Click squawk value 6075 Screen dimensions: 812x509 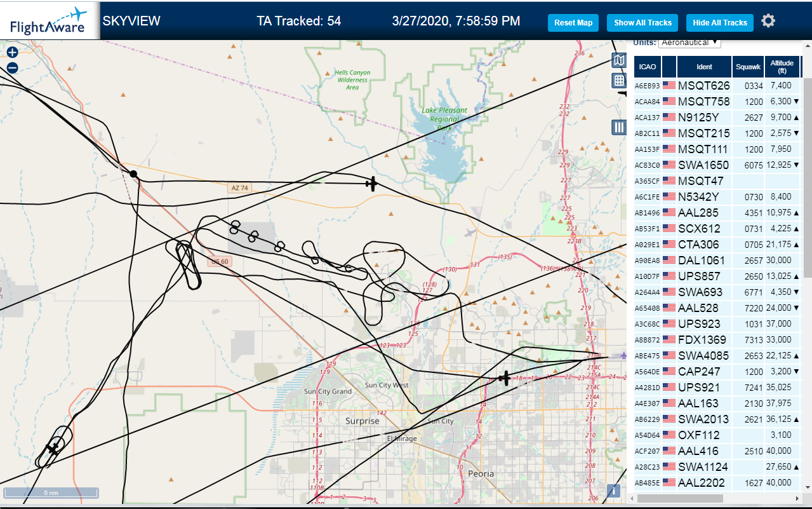point(754,165)
